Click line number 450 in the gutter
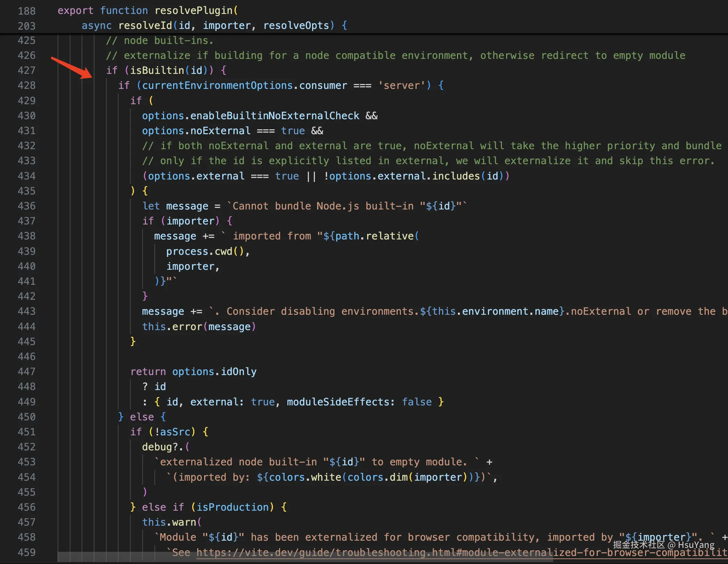The width and height of the screenshot is (728, 564). pos(26,417)
